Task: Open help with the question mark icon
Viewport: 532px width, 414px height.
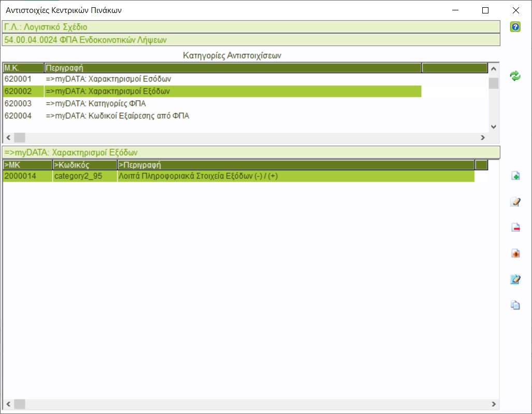Action: [x=515, y=27]
